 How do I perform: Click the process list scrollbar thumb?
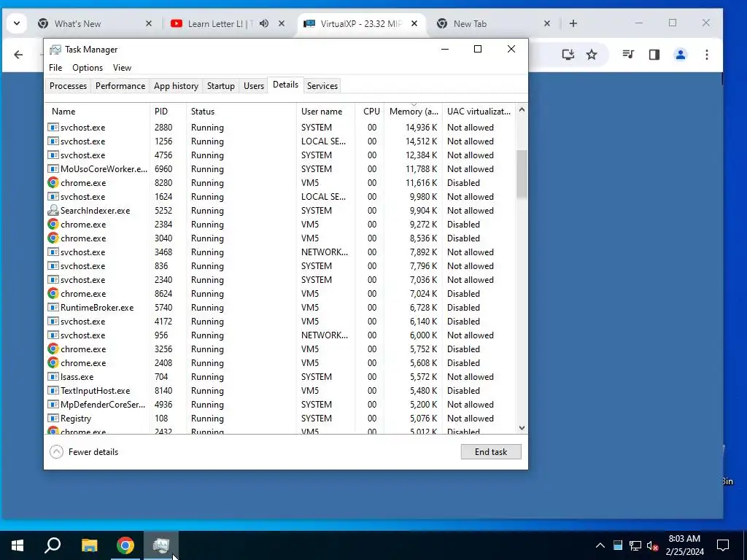[522, 174]
